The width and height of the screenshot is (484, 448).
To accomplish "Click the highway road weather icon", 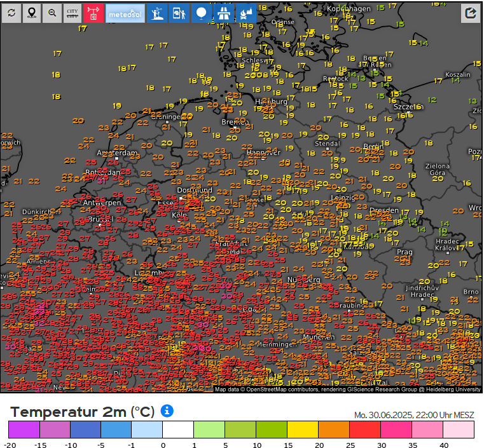I will 223,13.
